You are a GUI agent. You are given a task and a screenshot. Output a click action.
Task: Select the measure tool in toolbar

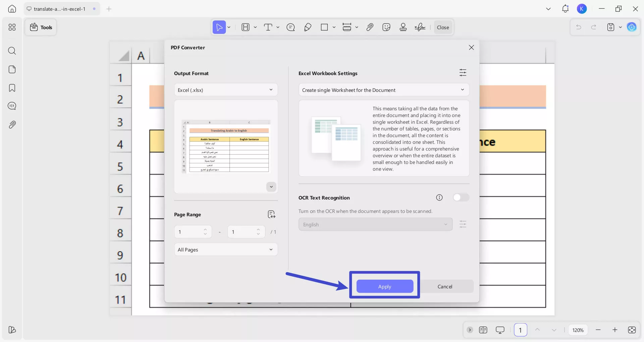[x=347, y=27]
